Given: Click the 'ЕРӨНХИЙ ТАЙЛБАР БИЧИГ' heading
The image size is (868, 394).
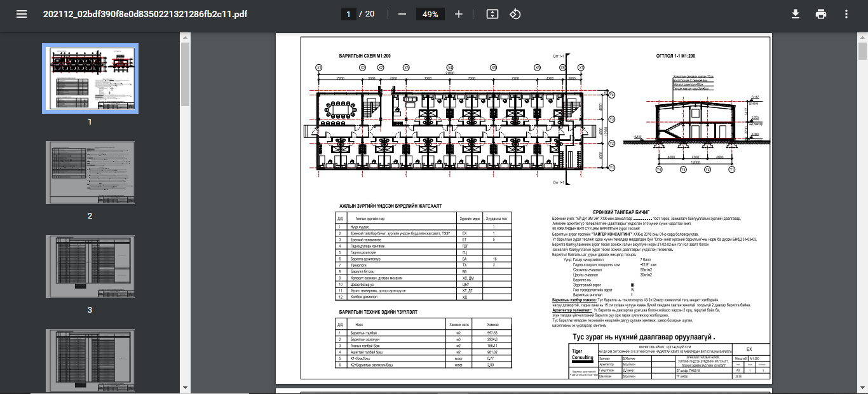Looking at the screenshot, I should click(x=623, y=211).
